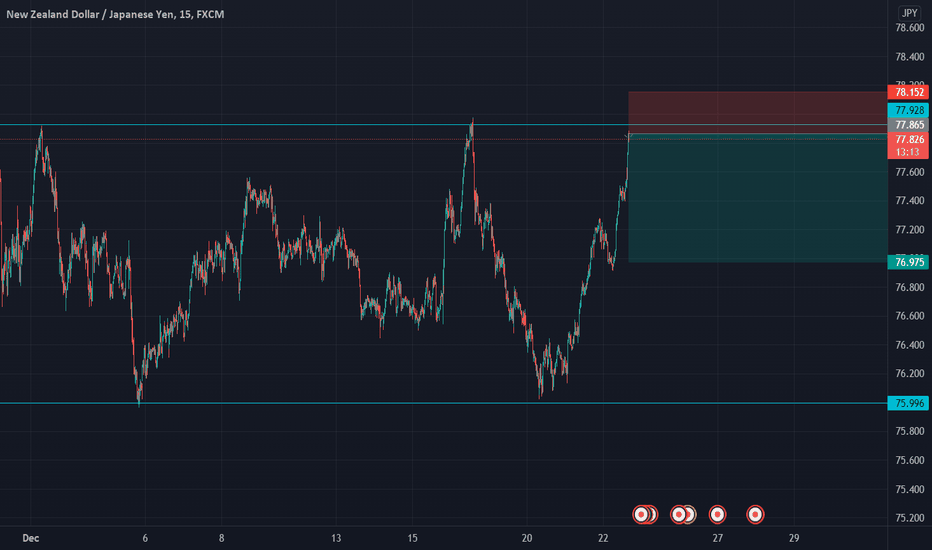This screenshot has height=550, width=932.
Task: Click the 27 date label on time axis
Action: point(717,538)
